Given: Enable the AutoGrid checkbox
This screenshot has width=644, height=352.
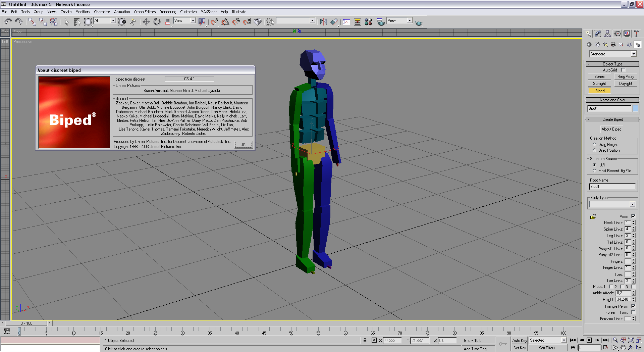Looking at the screenshot, I should (x=623, y=70).
